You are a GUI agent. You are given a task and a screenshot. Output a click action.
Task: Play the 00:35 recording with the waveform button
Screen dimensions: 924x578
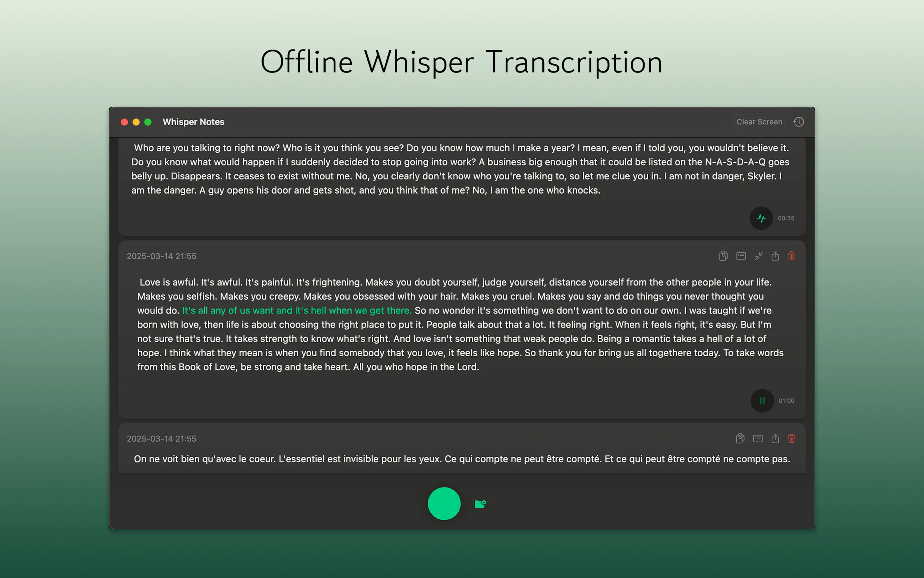click(761, 218)
